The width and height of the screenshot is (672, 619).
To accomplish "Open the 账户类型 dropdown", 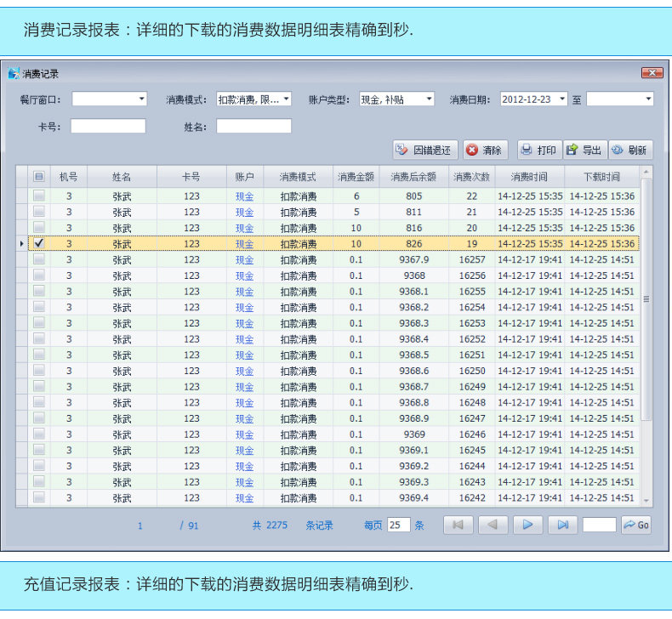I will pyautogui.click(x=396, y=99).
